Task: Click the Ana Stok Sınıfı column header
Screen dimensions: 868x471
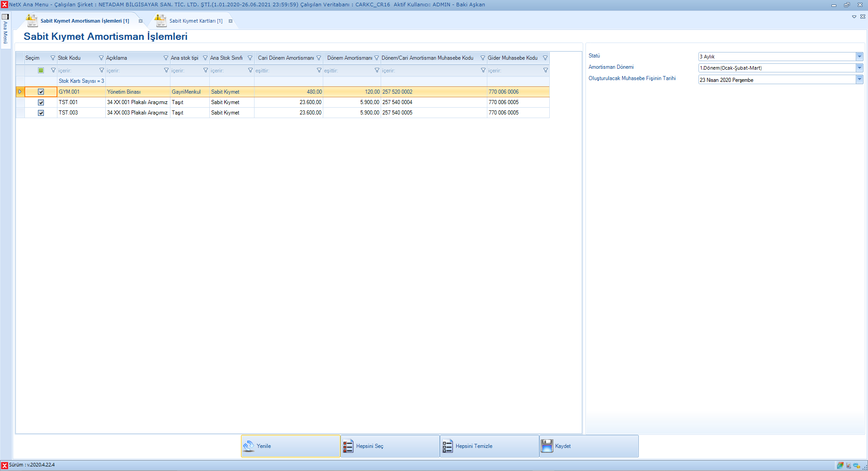Action: (226, 58)
